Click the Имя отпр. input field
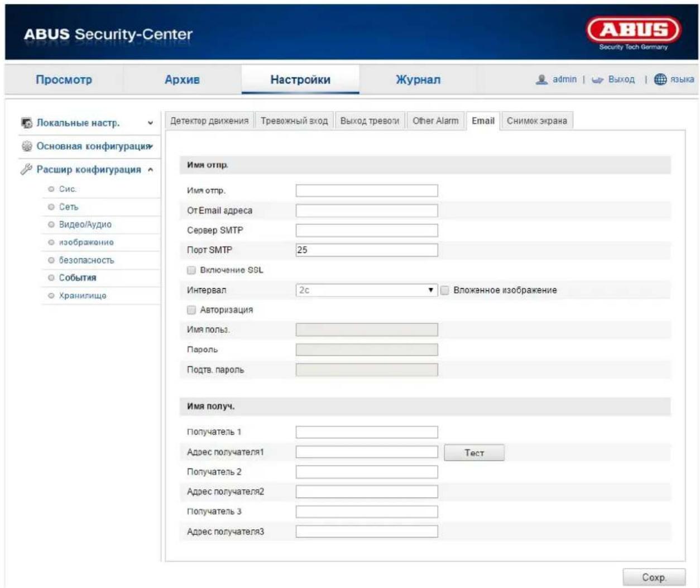This screenshot has width=700, height=588. (x=367, y=190)
